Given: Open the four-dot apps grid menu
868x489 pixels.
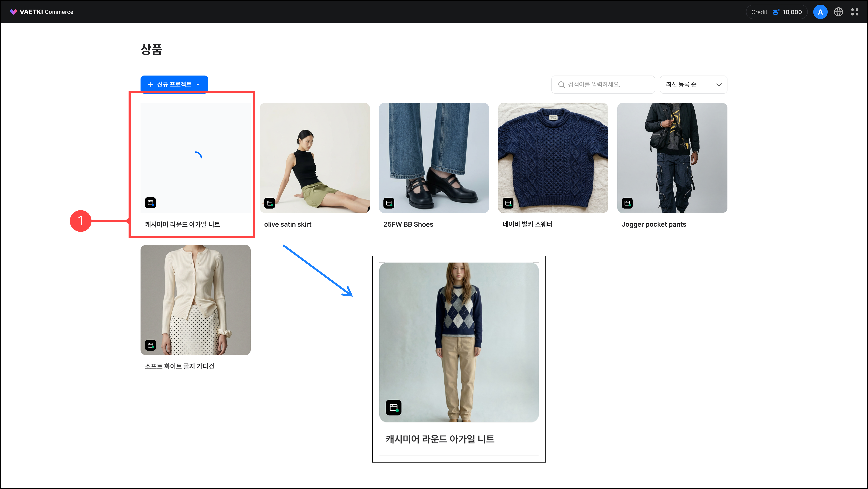Looking at the screenshot, I should tap(855, 12).
